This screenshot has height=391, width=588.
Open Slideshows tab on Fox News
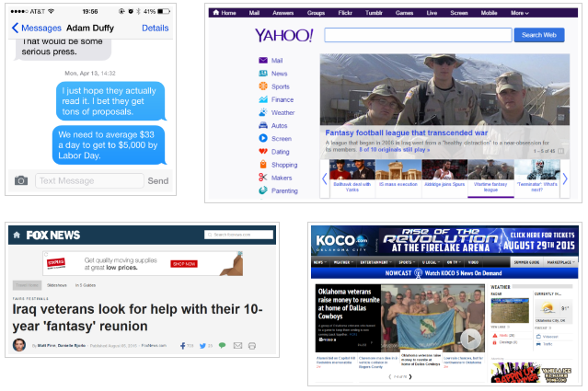(x=57, y=285)
